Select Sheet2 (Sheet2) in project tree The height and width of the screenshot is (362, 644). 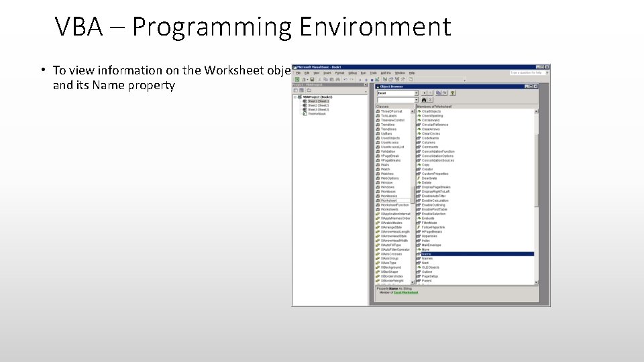318,105
